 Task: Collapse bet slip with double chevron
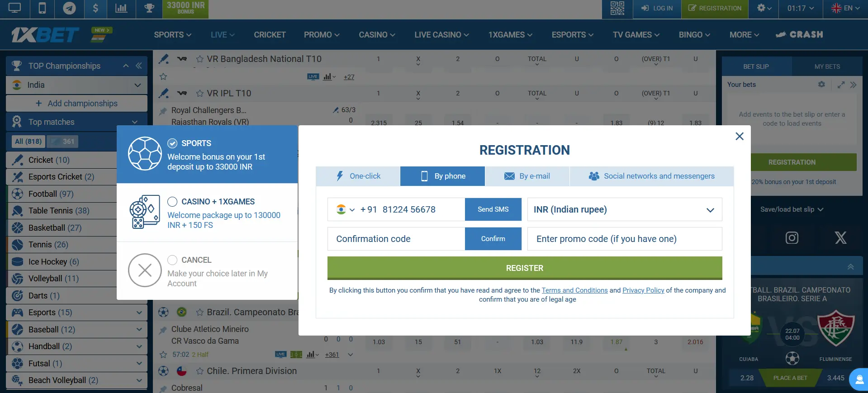[x=853, y=85]
